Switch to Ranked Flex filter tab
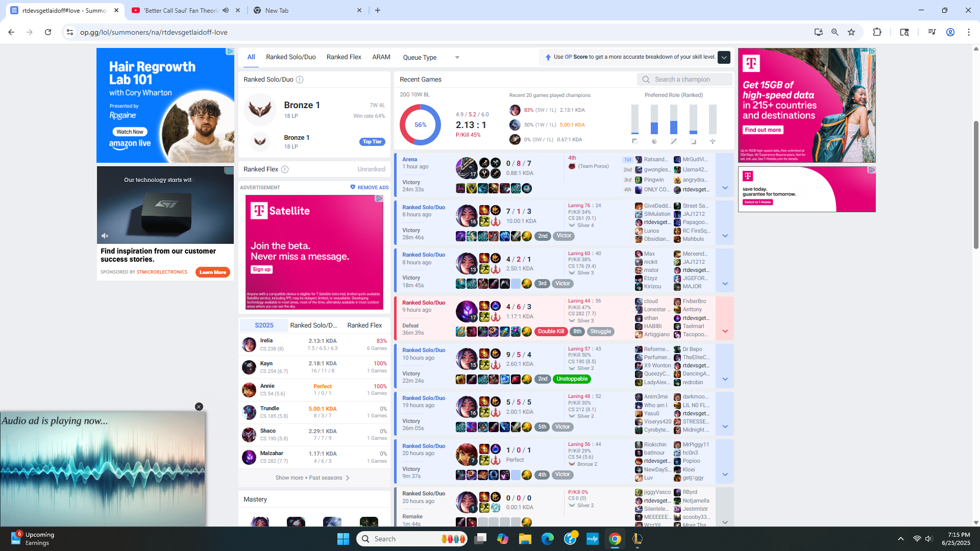Screen dimensions: 980x551 344,57
